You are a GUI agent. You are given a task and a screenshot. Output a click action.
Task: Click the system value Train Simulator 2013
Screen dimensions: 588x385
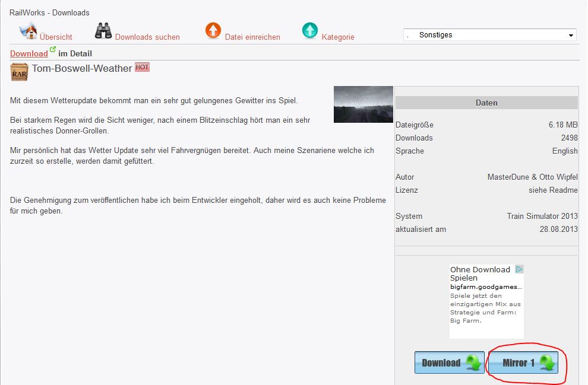[542, 216]
